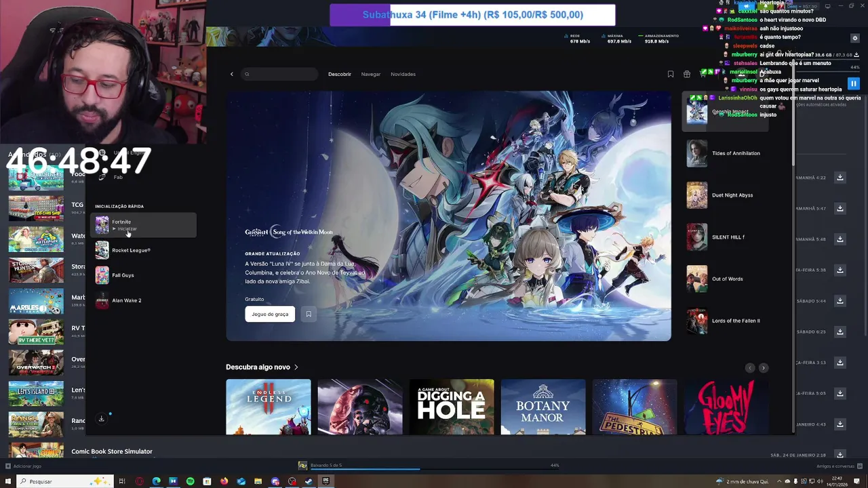Open A Game About Digging A Hole card
868x488 pixels.
pos(452,407)
